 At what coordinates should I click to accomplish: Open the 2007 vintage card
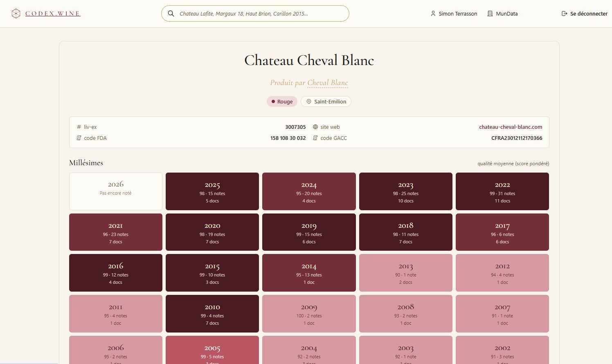[502, 314]
